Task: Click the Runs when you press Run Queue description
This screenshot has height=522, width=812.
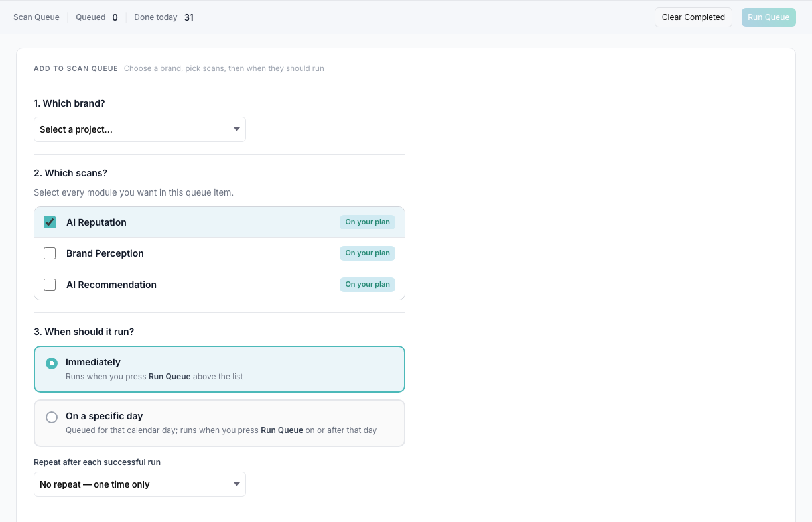Action: 155,377
